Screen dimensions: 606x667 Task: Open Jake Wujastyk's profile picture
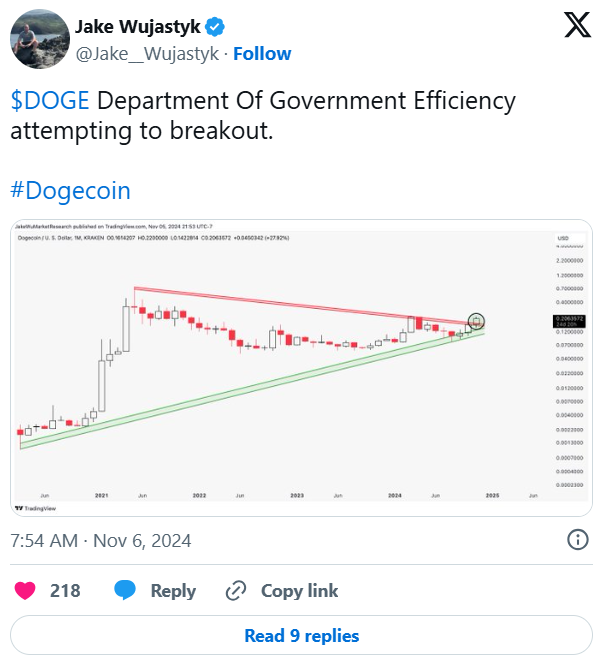(39, 38)
